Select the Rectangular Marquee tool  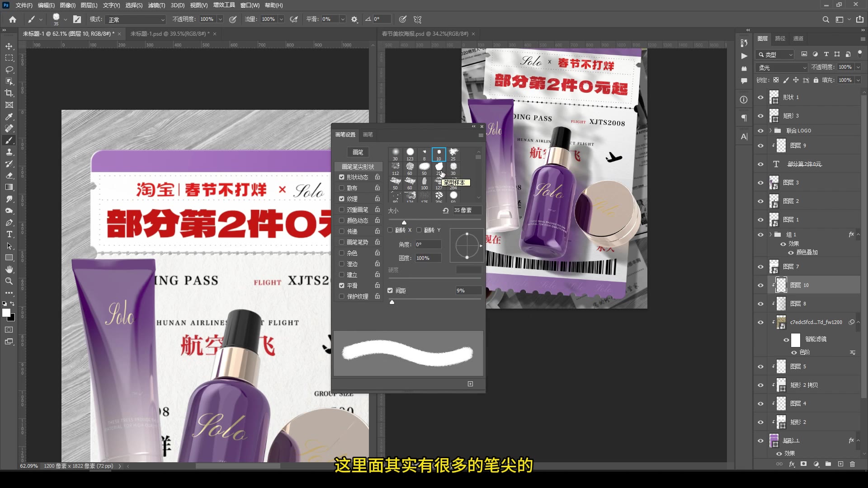click(9, 58)
